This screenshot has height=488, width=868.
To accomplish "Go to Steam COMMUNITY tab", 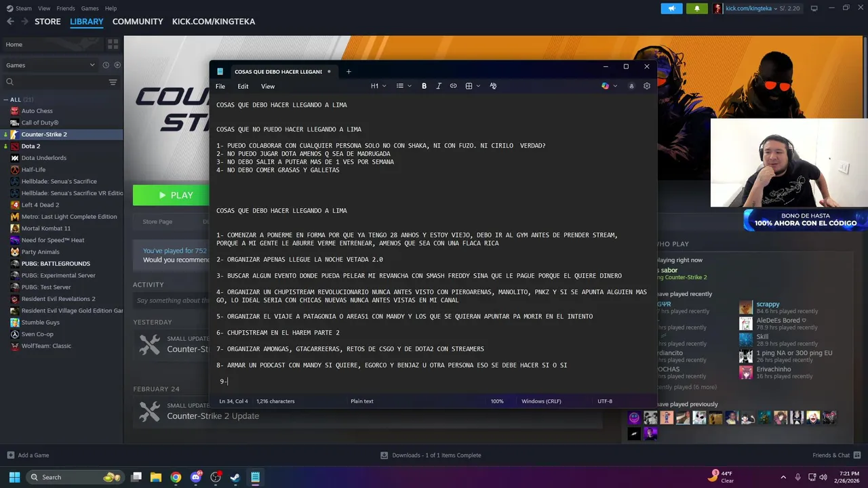I will click(138, 22).
